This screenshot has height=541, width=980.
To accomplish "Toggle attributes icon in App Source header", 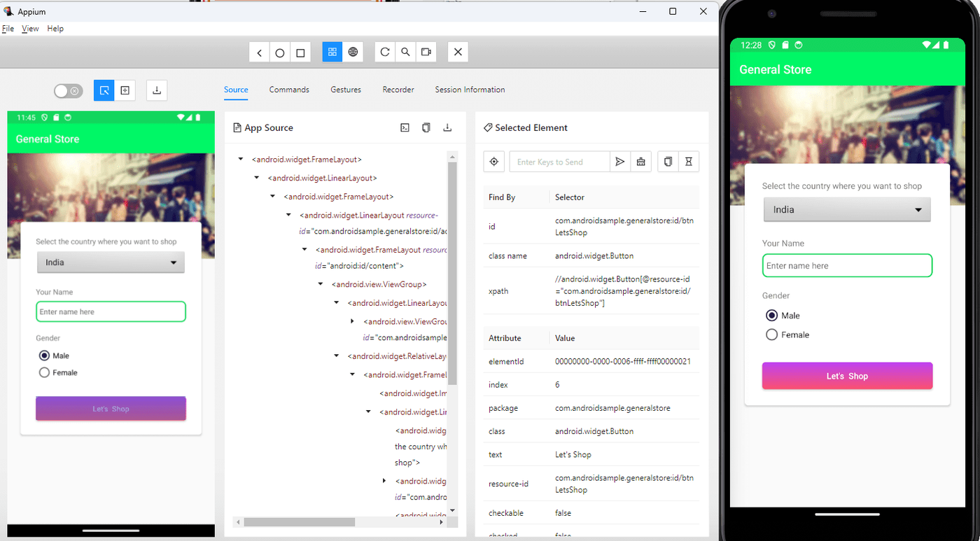I will (405, 127).
